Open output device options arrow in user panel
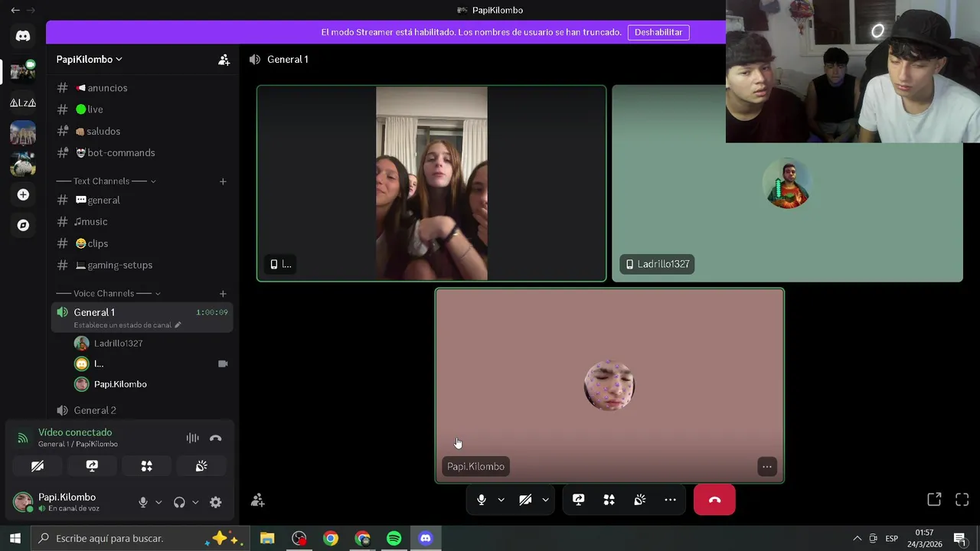 click(195, 502)
